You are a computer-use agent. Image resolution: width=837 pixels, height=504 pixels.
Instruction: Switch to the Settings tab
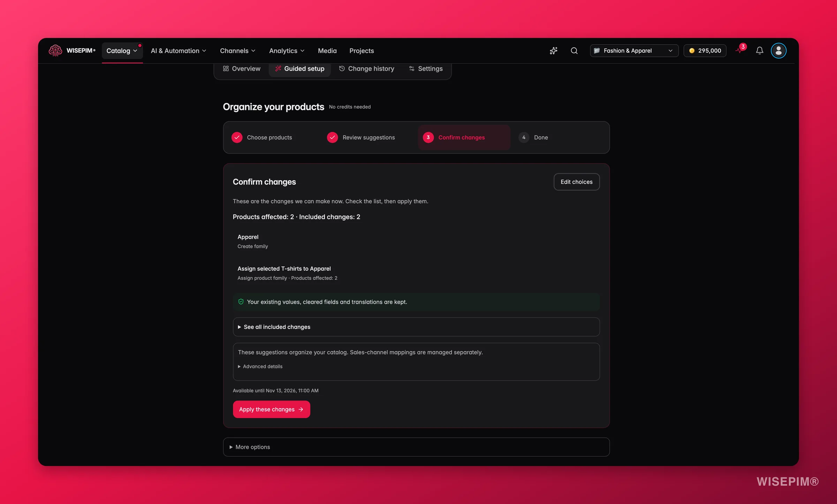[x=425, y=69]
